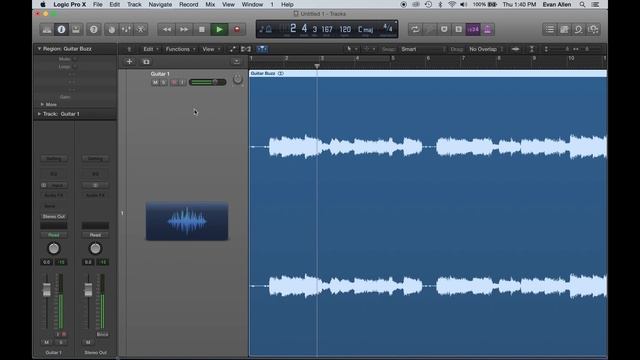Open the Tracks area Edit menu
Viewport: 640px width, 360px height.
tap(150, 49)
